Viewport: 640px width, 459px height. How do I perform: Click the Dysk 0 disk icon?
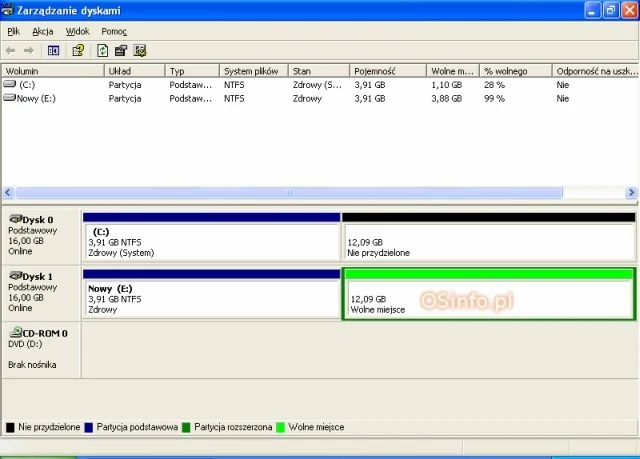click(x=15, y=218)
